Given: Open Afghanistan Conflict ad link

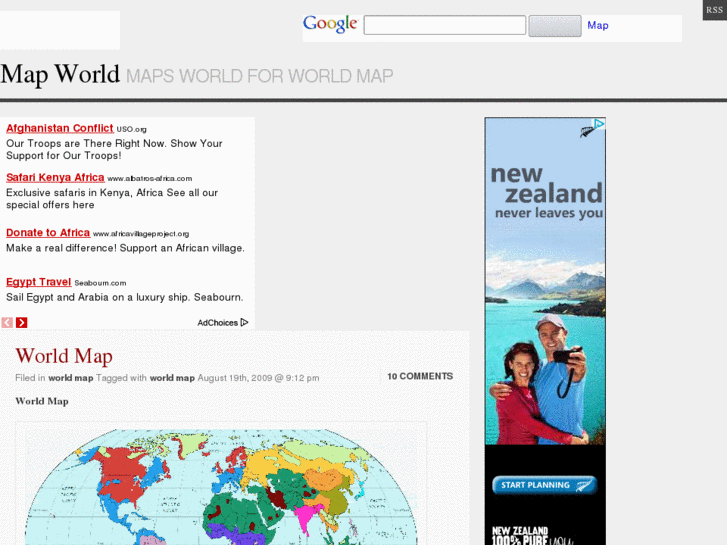Looking at the screenshot, I should (60, 128).
